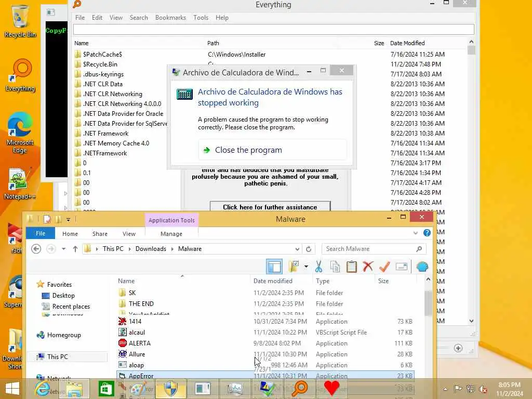
Task: Select the ALERTA application file
Action: point(265,343)
